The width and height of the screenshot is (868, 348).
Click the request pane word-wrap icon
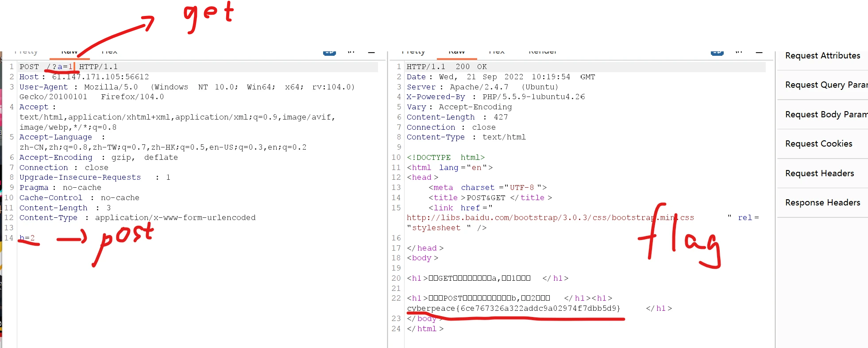click(x=329, y=52)
